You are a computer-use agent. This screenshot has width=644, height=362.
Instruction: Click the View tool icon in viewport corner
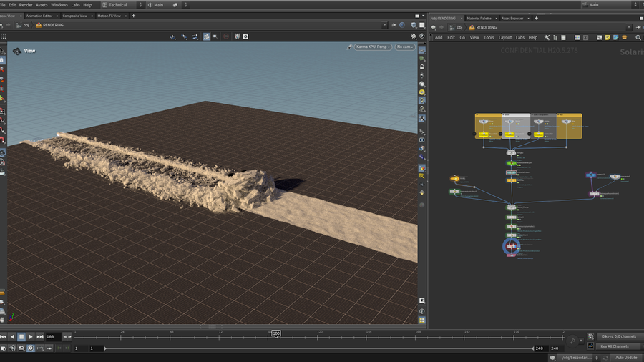(x=17, y=52)
